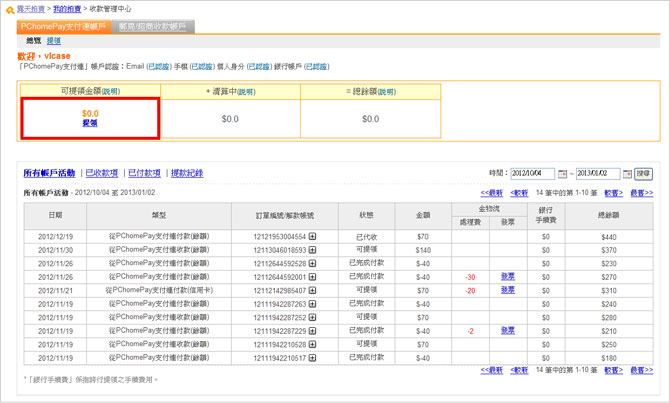Expand plus icon for order 12111942210517
670x403 pixels.
tap(313, 357)
